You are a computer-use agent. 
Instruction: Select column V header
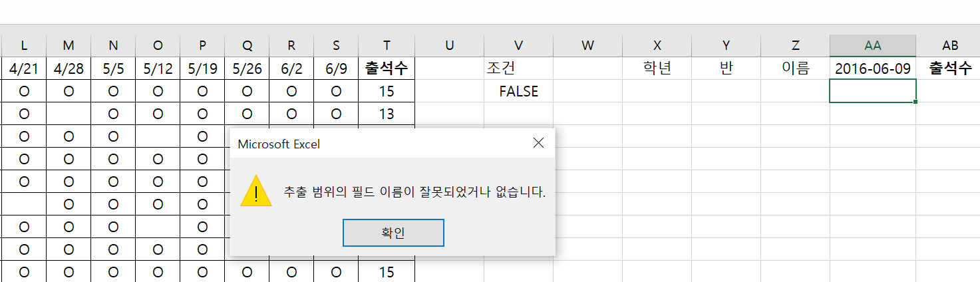click(x=518, y=45)
